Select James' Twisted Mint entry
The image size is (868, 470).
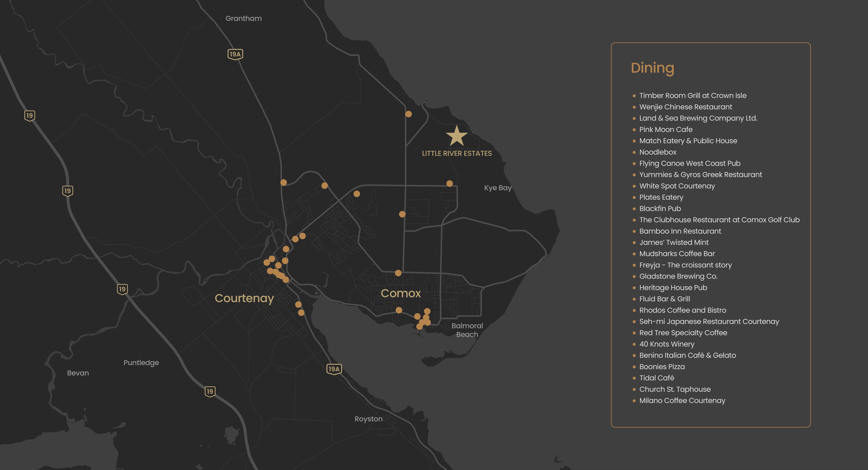(x=674, y=243)
